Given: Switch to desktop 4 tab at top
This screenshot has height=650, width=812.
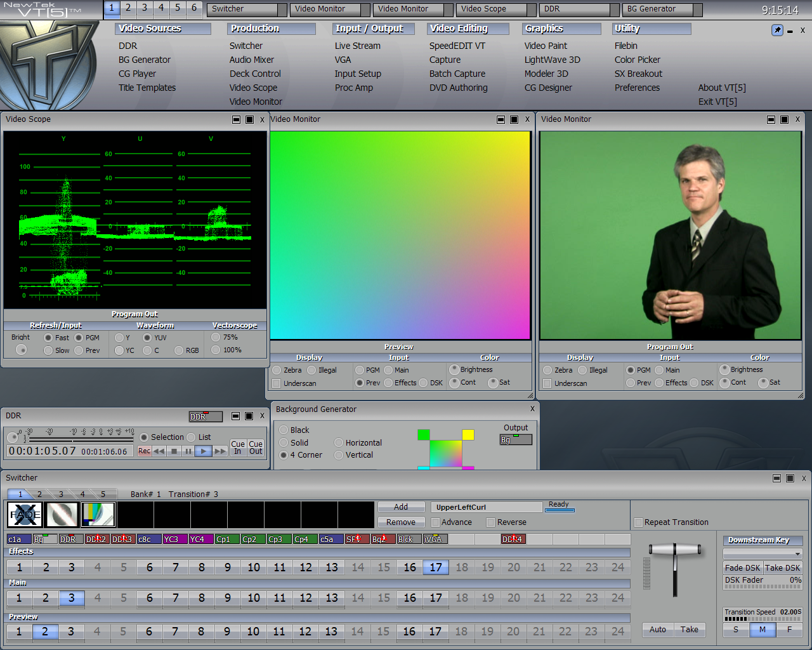Looking at the screenshot, I should (161, 8).
